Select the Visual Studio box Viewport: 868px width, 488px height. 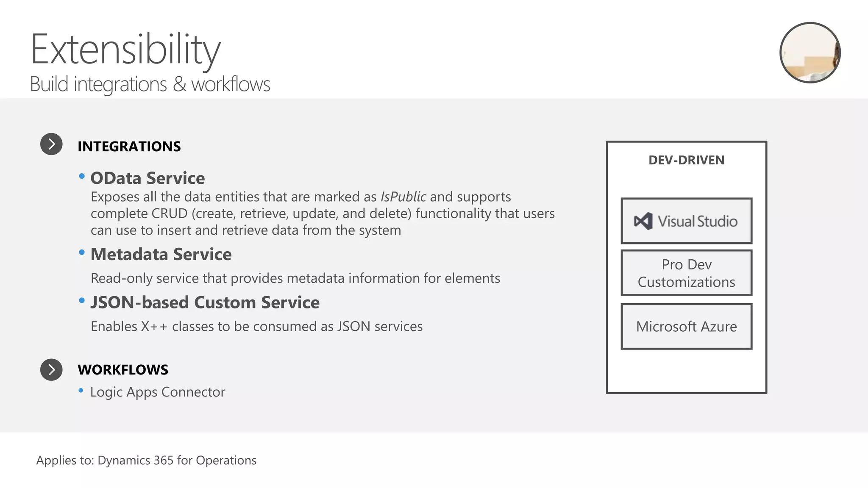click(x=687, y=221)
